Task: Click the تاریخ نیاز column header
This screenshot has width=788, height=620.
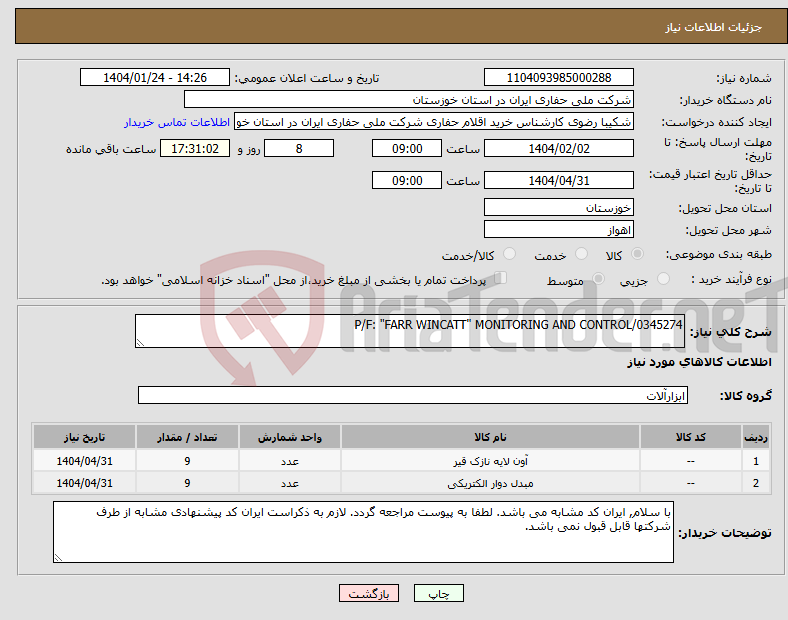Action: coord(84,437)
